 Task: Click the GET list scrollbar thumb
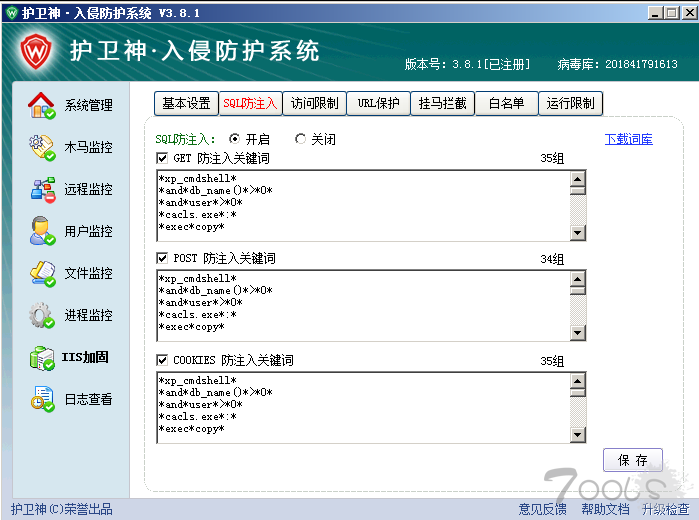click(578, 191)
